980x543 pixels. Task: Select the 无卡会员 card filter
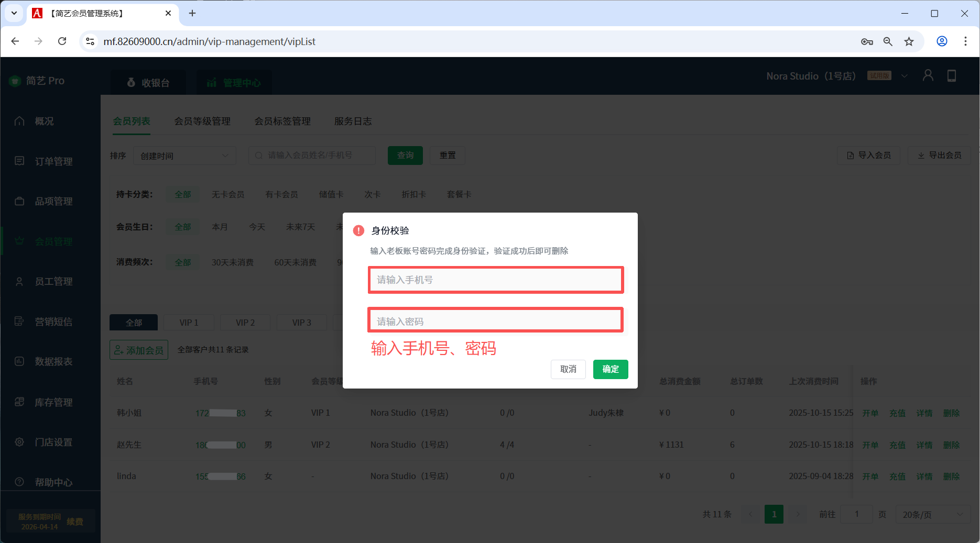pyautogui.click(x=227, y=194)
